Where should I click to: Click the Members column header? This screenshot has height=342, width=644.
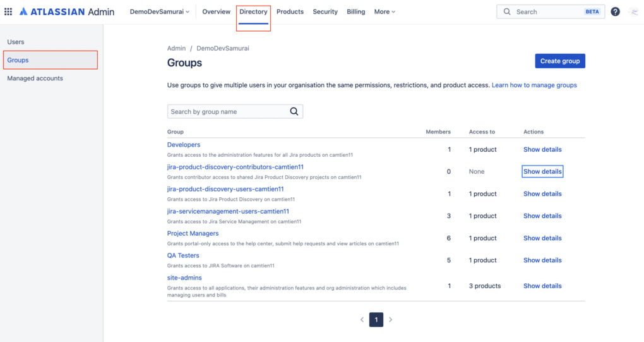438,131
